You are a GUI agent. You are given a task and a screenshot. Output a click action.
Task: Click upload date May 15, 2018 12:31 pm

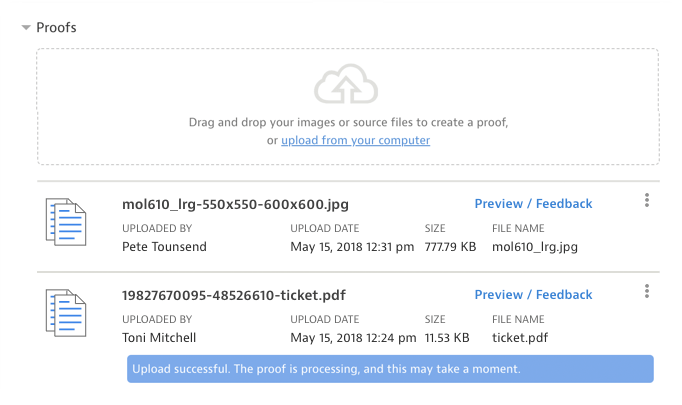(352, 246)
